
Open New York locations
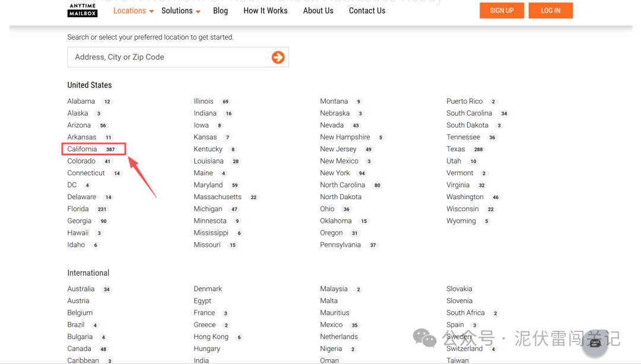(x=335, y=173)
